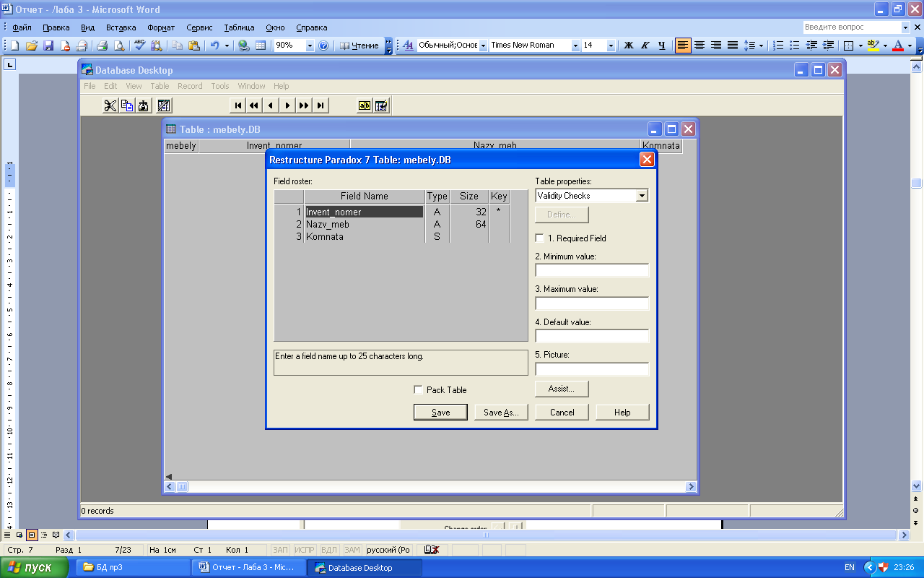Click the Save button in dialog
The width and height of the screenshot is (924, 578).
click(440, 412)
